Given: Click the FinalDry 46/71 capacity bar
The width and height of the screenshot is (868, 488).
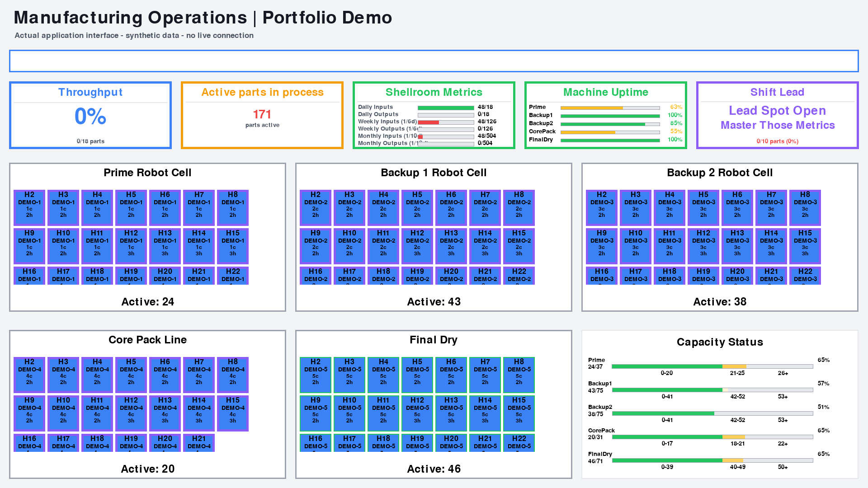Looking at the screenshot, I should coord(712,460).
